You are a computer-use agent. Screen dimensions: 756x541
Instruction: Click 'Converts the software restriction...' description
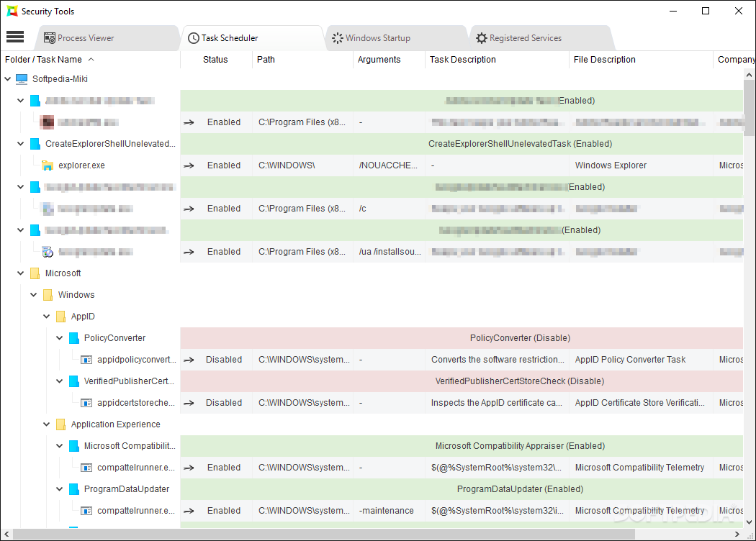pos(497,360)
